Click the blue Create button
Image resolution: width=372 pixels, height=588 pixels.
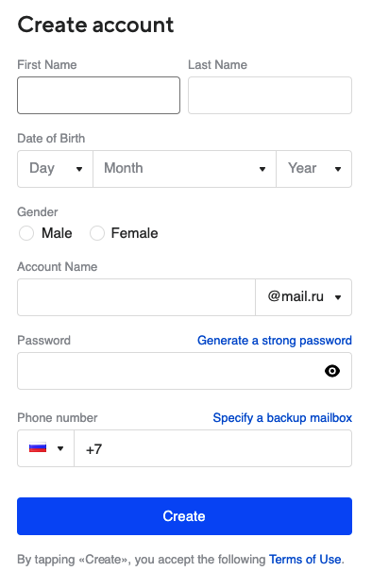point(184,516)
